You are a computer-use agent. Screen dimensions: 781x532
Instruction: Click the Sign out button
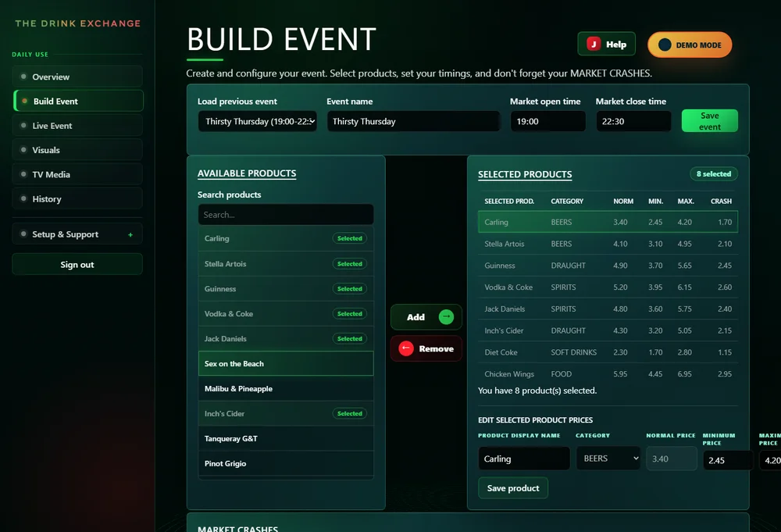point(77,265)
